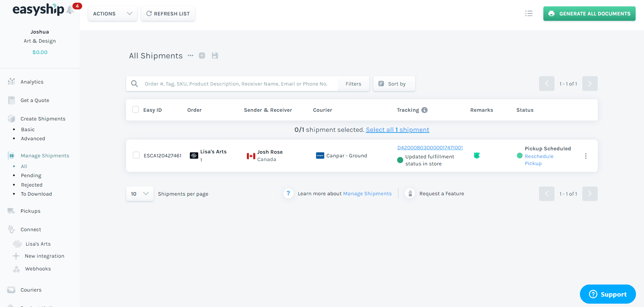The height and width of the screenshot is (307, 644).
Task: Go to previous page arrow at bottom
Action: (x=547, y=194)
